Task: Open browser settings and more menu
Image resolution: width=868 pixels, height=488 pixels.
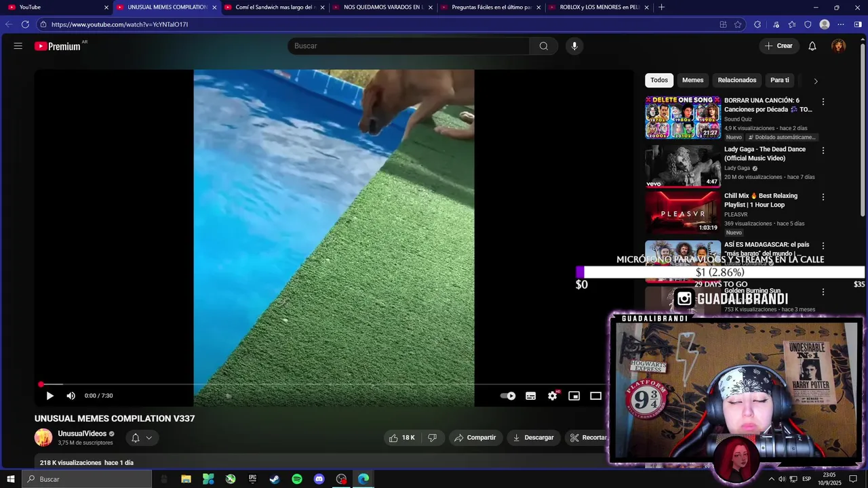Action: 841,24
